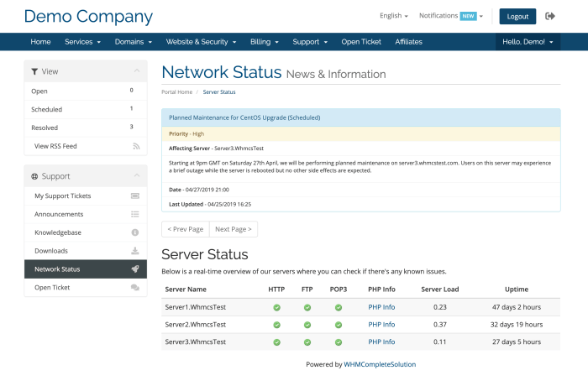The image size is (588, 386).
Task: Open Knowledgebase in sidebar
Action: [x=86, y=232]
